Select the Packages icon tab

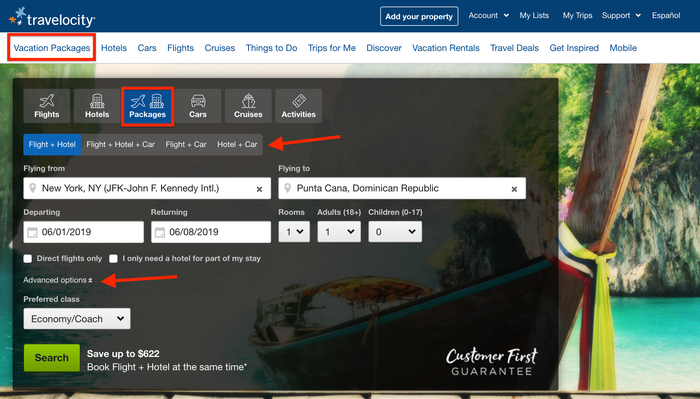[x=147, y=106]
